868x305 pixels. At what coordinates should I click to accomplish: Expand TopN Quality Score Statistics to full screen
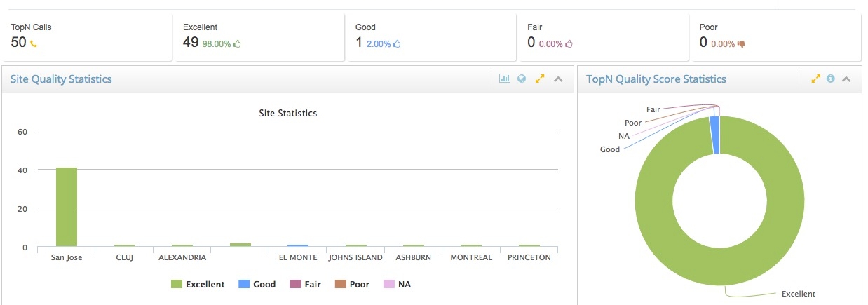click(815, 79)
